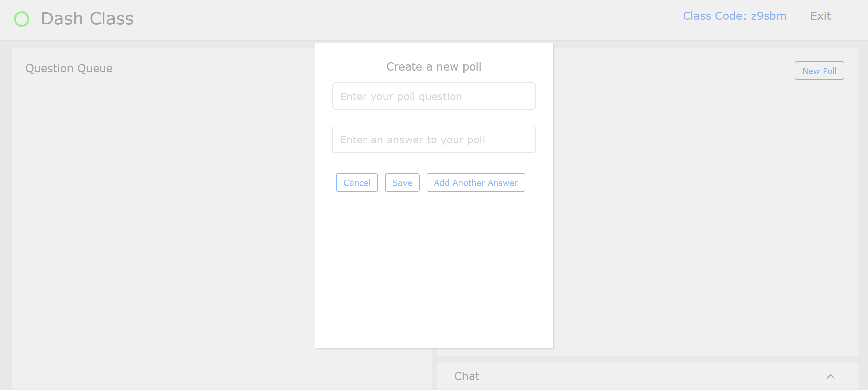Click empty white area of poll dialog
Image resolution: width=868 pixels, height=390 pixels.
tap(434, 271)
